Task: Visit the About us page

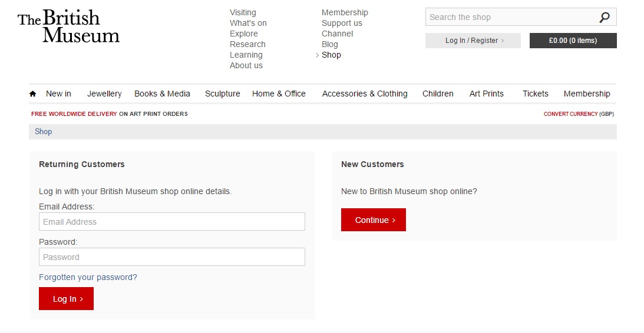Action: click(246, 66)
